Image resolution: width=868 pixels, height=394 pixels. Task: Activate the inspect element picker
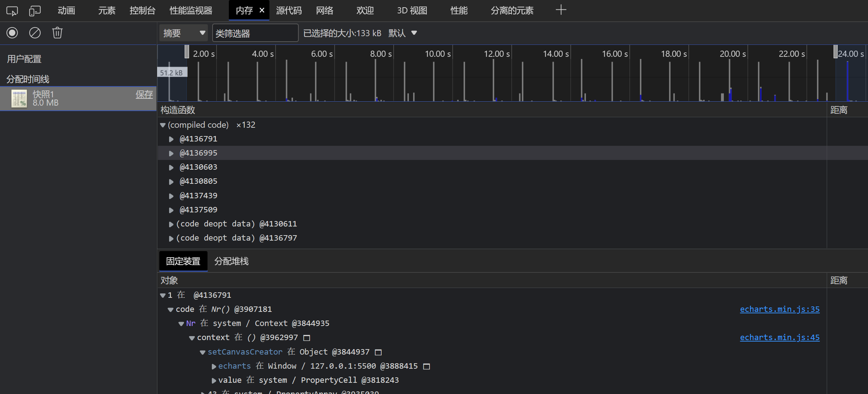pos(11,10)
